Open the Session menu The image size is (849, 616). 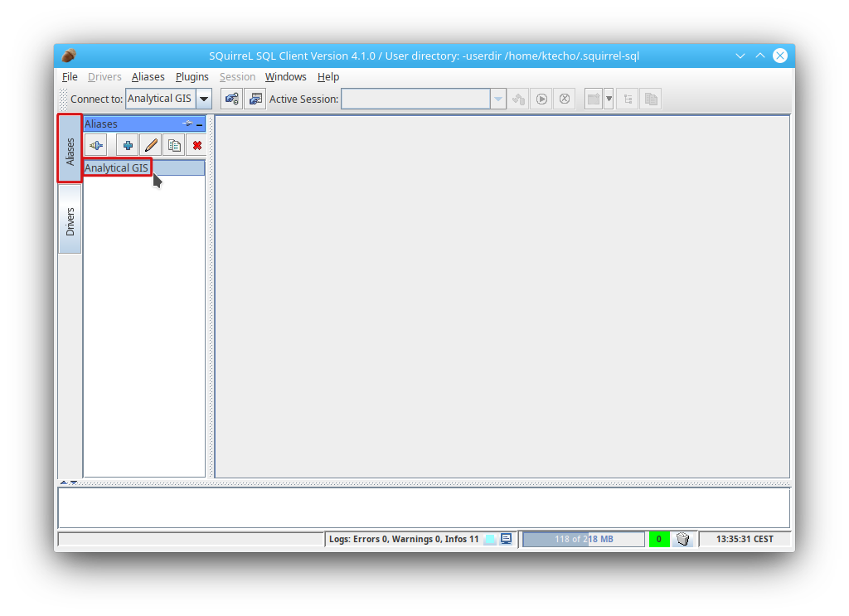(237, 77)
